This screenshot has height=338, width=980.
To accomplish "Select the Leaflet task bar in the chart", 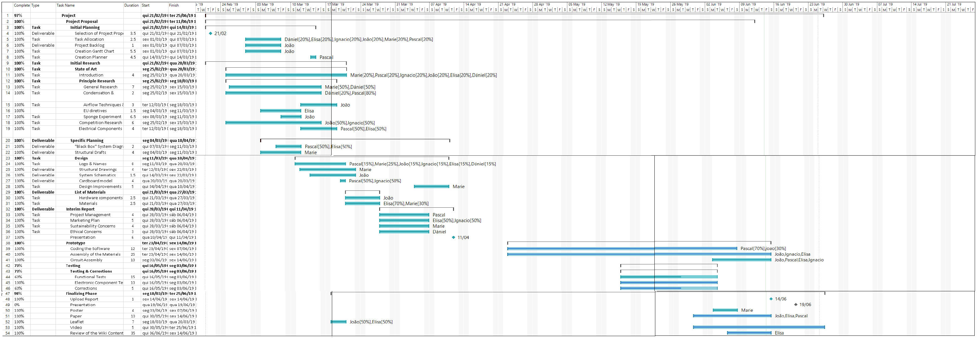I will pyautogui.click(x=338, y=322).
